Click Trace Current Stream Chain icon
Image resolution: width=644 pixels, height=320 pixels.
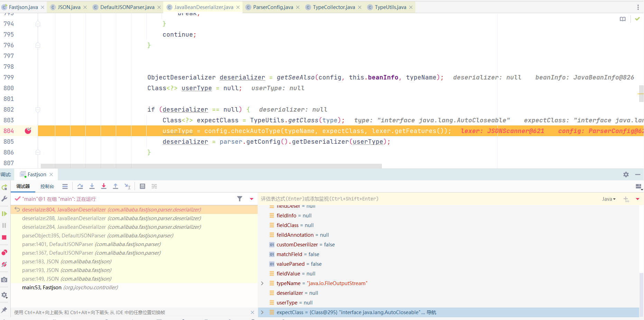(154, 186)
